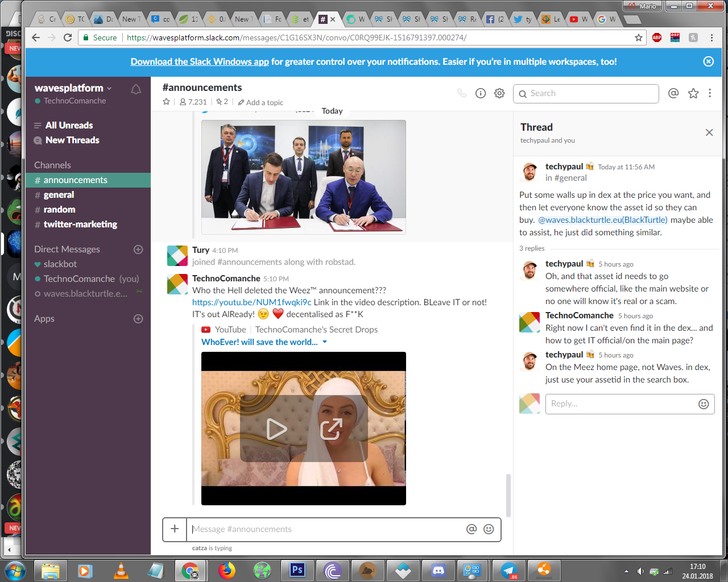The height and width of the screenshot is (582, 728).
Task: View the 2 pinned items
Action: pyautogui.click(x=222, y=102)
